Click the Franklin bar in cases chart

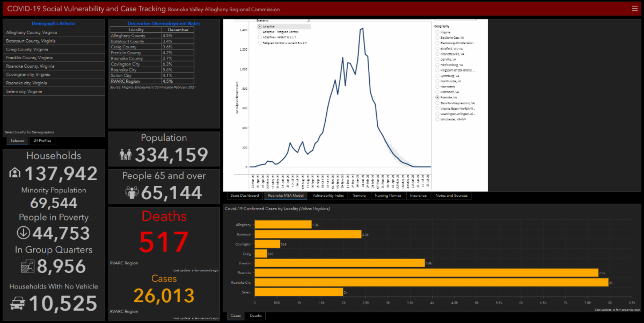pyautogui.click(x=339, y=263)
